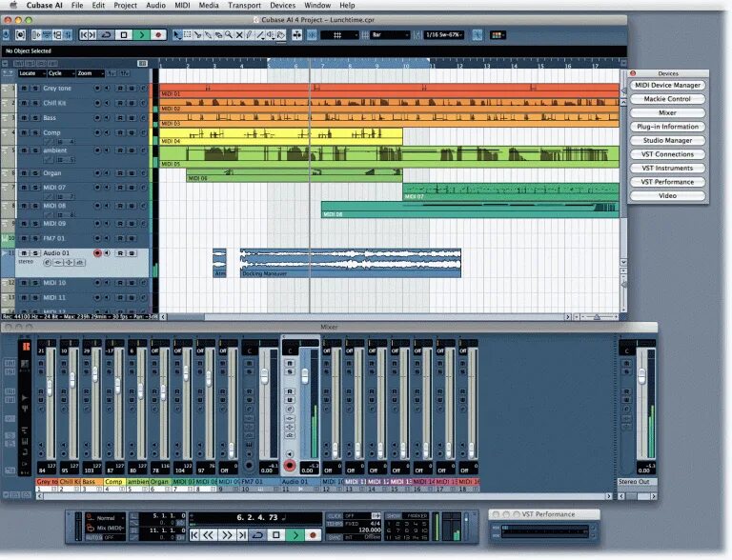Mute the Grey tone track
Image resolution: width=732 pixels, height=560 pixels.
tap(24, 89)
